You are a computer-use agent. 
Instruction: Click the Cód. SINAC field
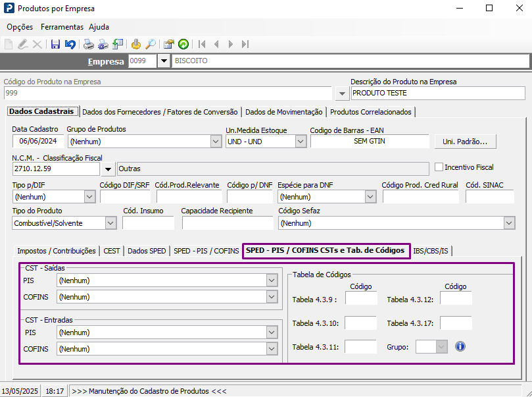(x=490, y=197)
